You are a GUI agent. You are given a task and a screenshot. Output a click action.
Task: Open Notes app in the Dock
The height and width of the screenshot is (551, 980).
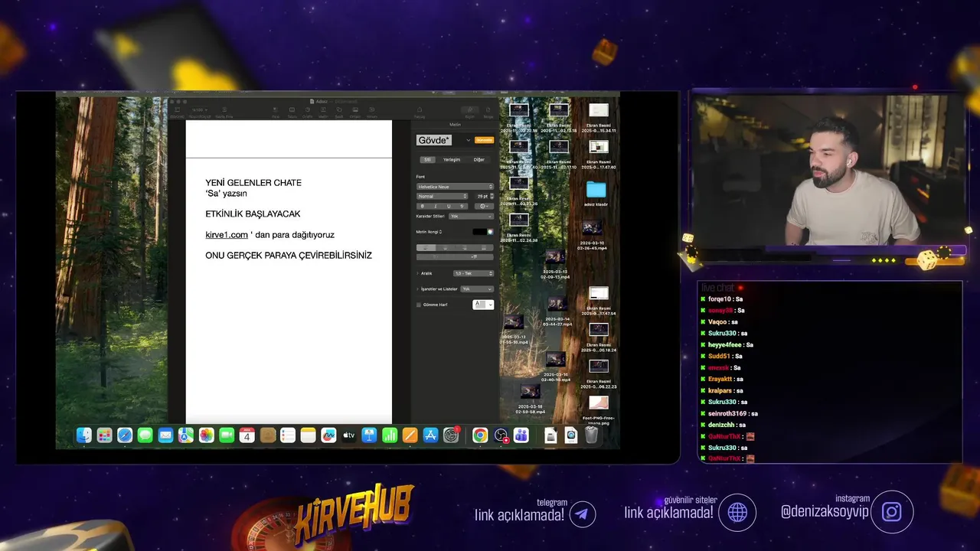[x=308, y=435]
